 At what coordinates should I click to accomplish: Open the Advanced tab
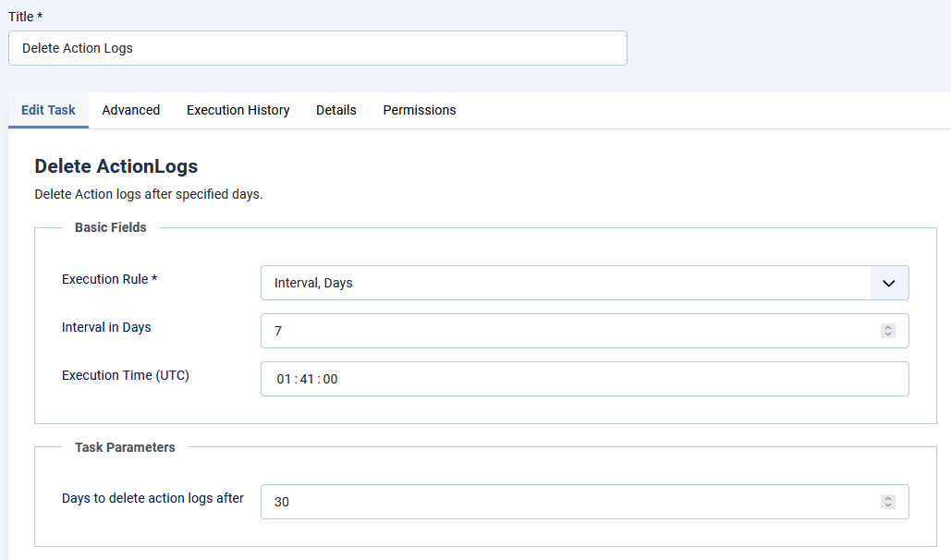pos(131,110)
